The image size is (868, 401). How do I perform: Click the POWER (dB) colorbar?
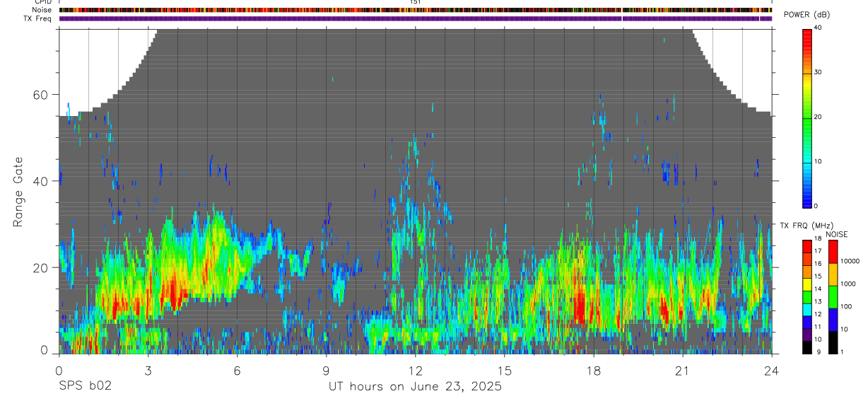click(x=807, y=117)
